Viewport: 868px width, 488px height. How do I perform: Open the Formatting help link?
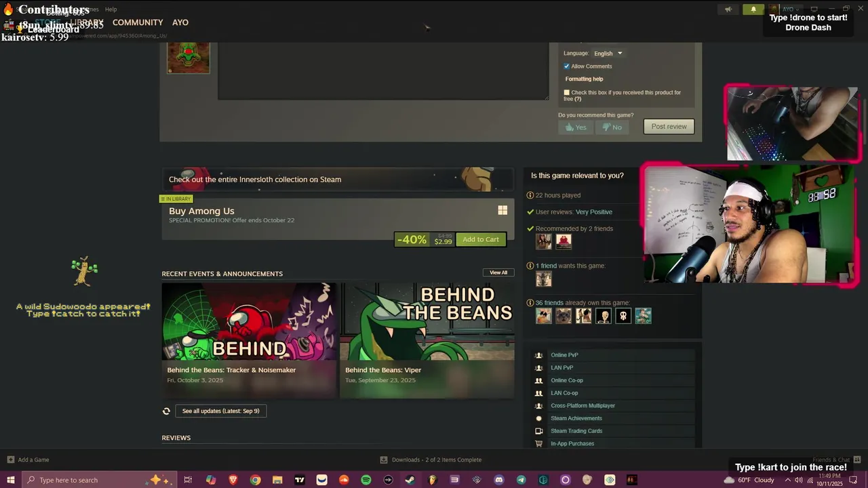pos(584,79)
